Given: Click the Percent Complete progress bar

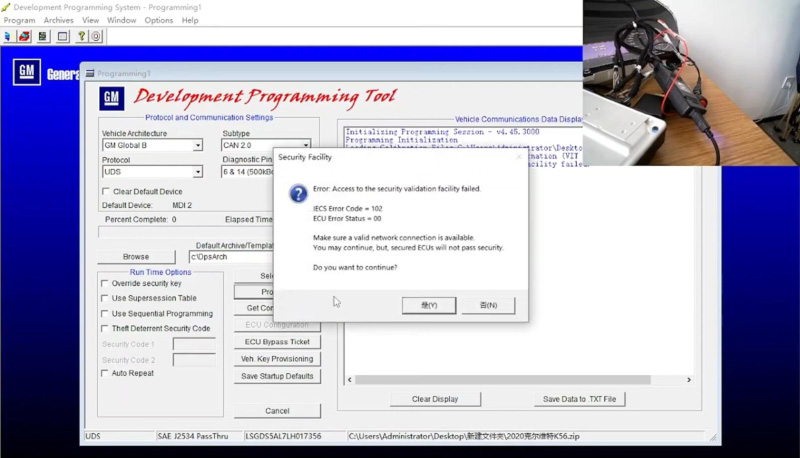Looking at the screenshot, I should pos(186,233).
